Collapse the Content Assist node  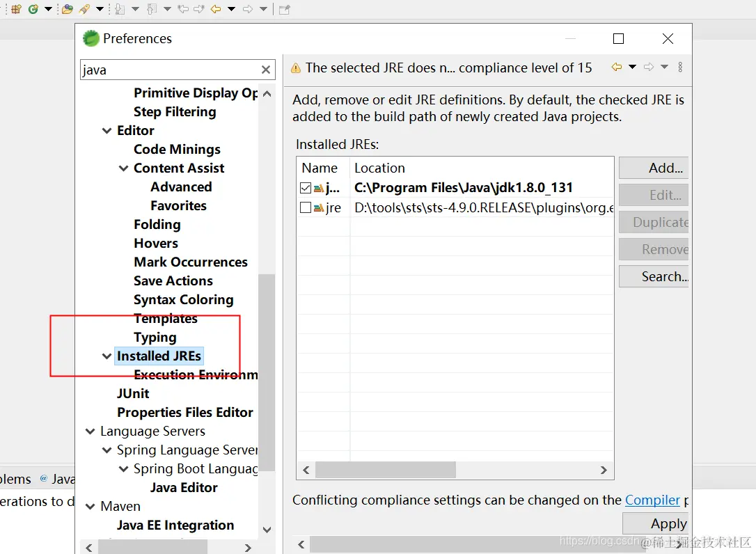tap(123, 168)
